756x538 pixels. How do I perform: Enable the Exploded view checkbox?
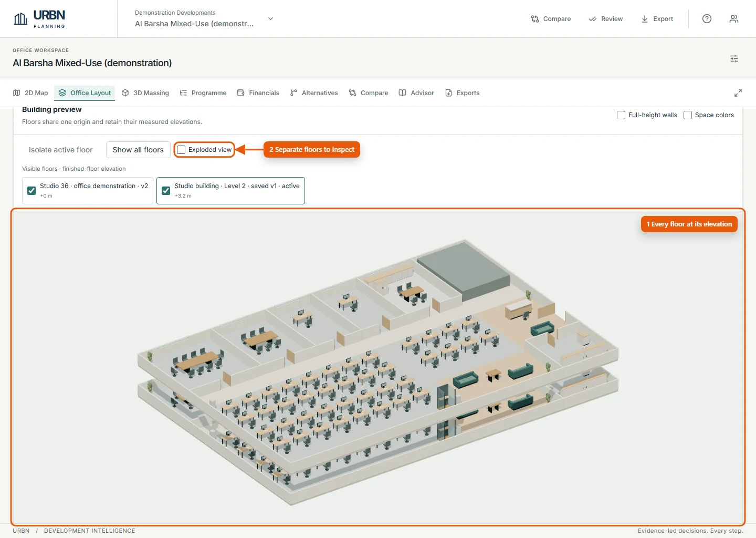click(181, 150)
